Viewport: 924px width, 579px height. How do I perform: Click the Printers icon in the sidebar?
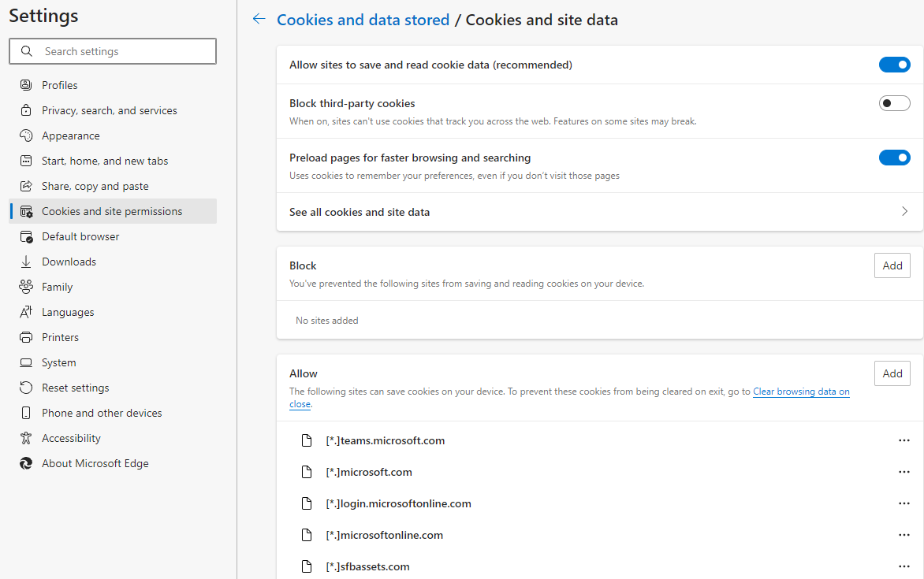[27, 337]
